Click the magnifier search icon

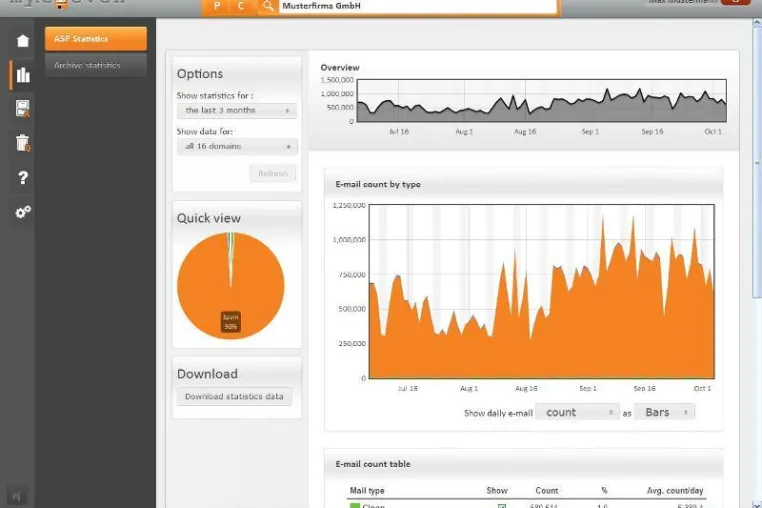click(x=267, y=6)
